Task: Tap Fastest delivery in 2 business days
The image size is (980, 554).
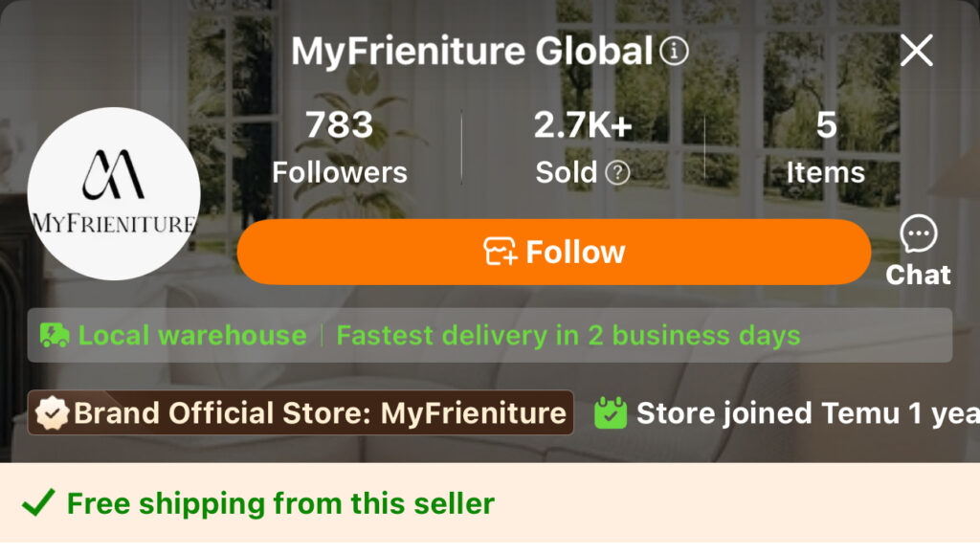Action: coord(568,335)
